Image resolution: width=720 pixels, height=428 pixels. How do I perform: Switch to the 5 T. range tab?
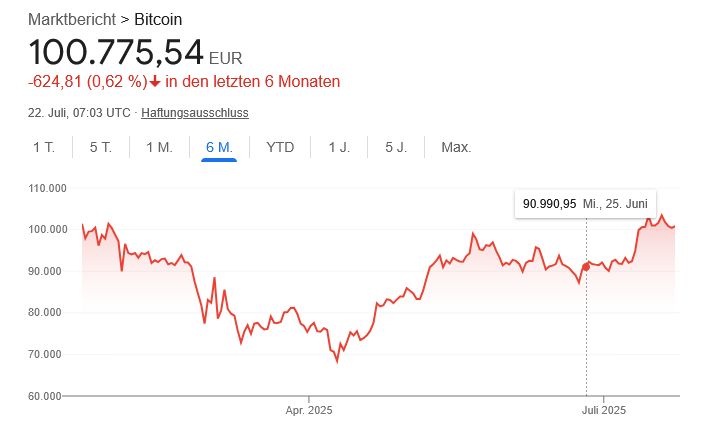tap(101, 147)
